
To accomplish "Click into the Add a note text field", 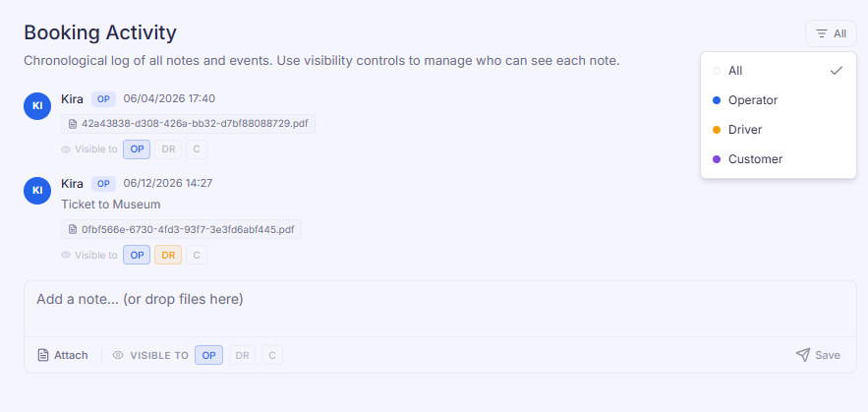I will [440, 309].
